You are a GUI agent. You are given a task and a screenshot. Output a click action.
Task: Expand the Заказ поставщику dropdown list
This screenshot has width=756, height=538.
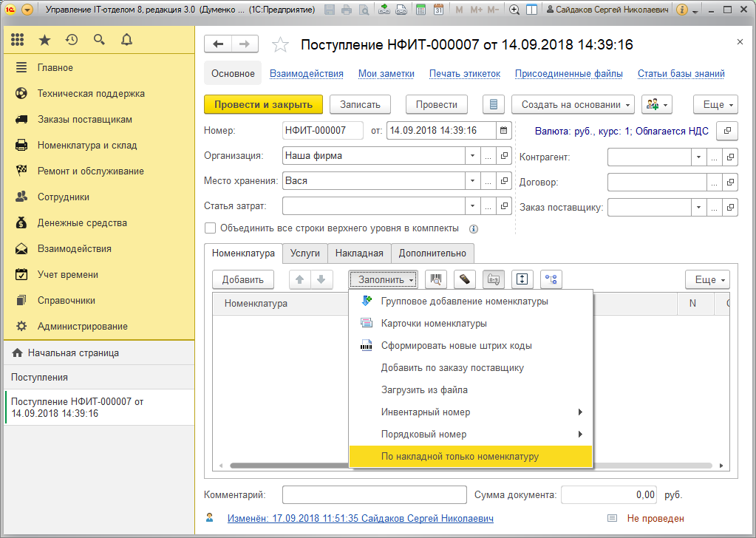pyautogui.click(x=698, y=208)
